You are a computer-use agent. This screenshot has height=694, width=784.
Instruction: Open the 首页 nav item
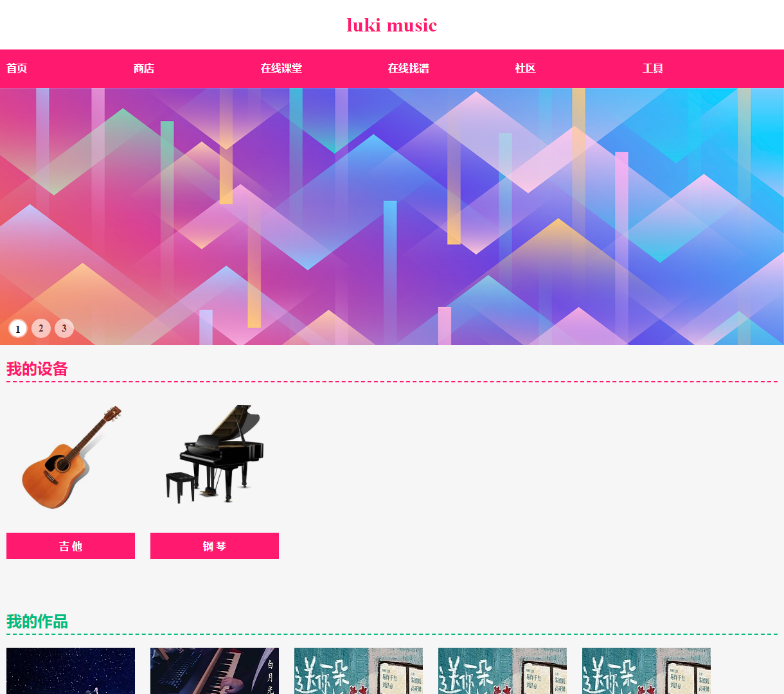point(17,69)
